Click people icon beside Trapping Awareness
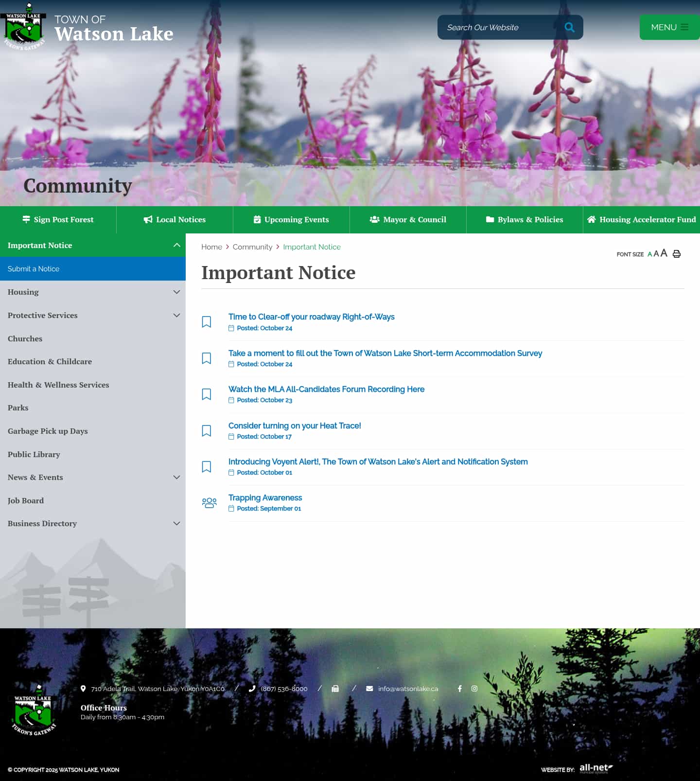Viewport: 700px width, 781px height. 209,503
